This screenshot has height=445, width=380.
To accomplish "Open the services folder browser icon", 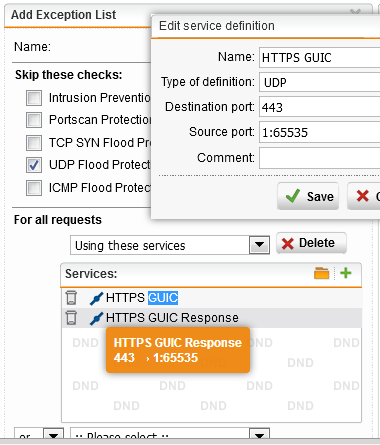I will 321,273.
